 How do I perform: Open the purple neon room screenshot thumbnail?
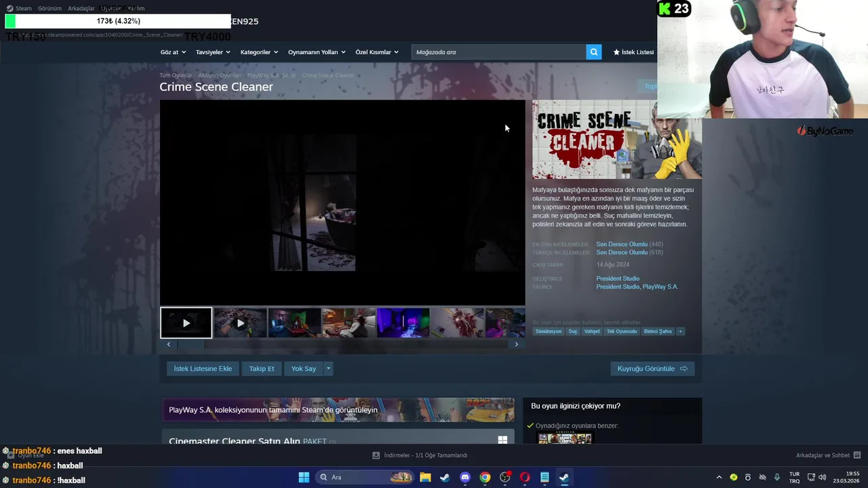click(403, 323)
